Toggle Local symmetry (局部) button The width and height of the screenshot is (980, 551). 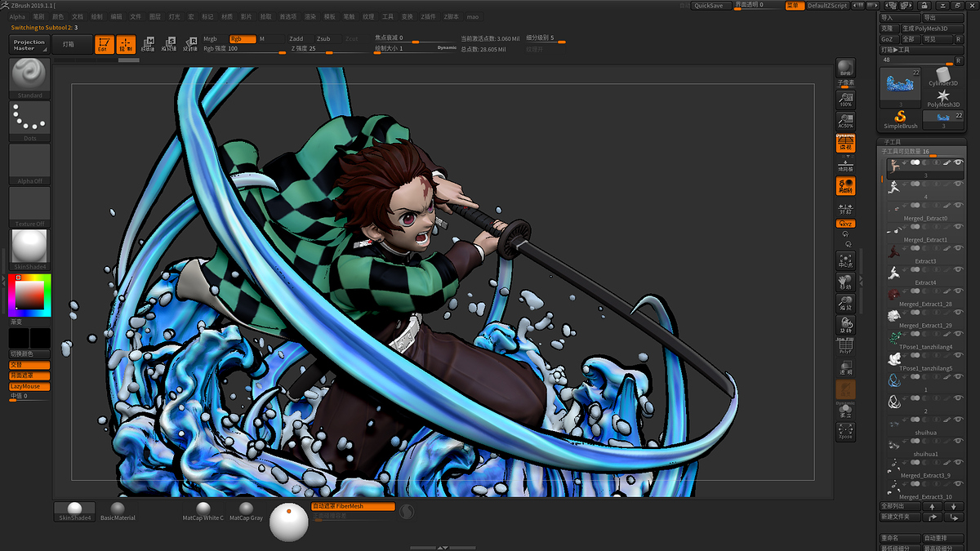[846, 186]
